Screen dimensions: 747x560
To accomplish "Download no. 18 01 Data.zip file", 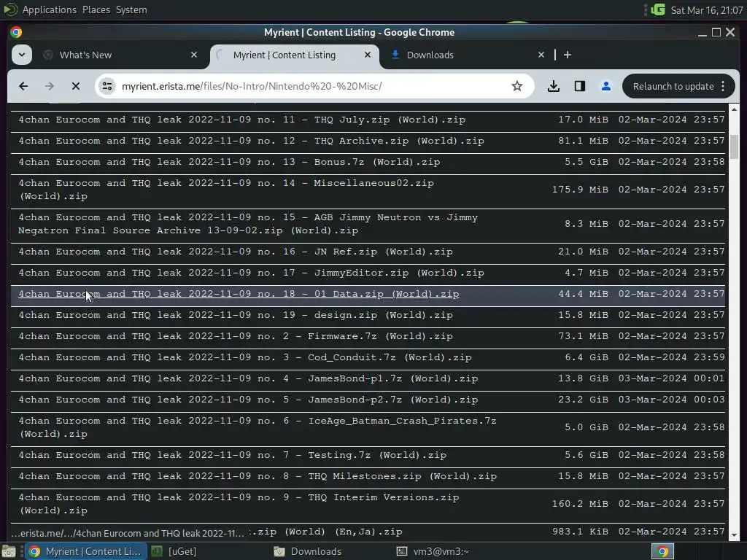I will (239, 294).
